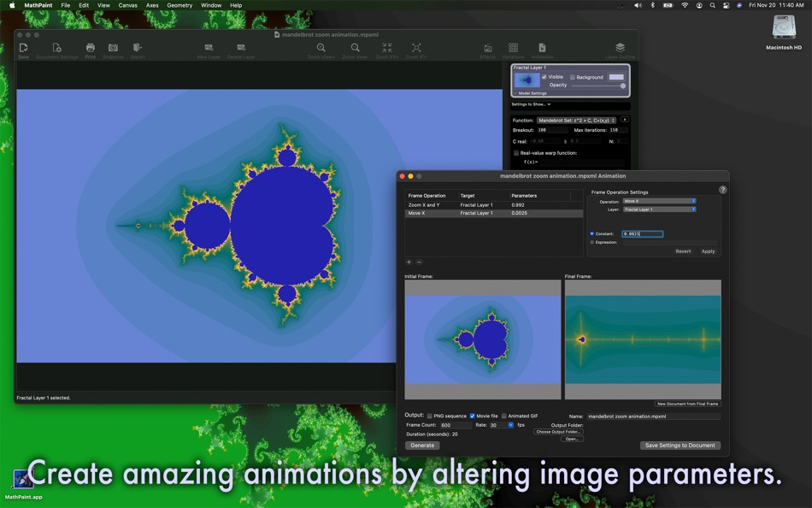This screenshot has width=812, height=508.
Task: Open the Canvas menu
Action: pyautogui.click(x=128, y=5)
